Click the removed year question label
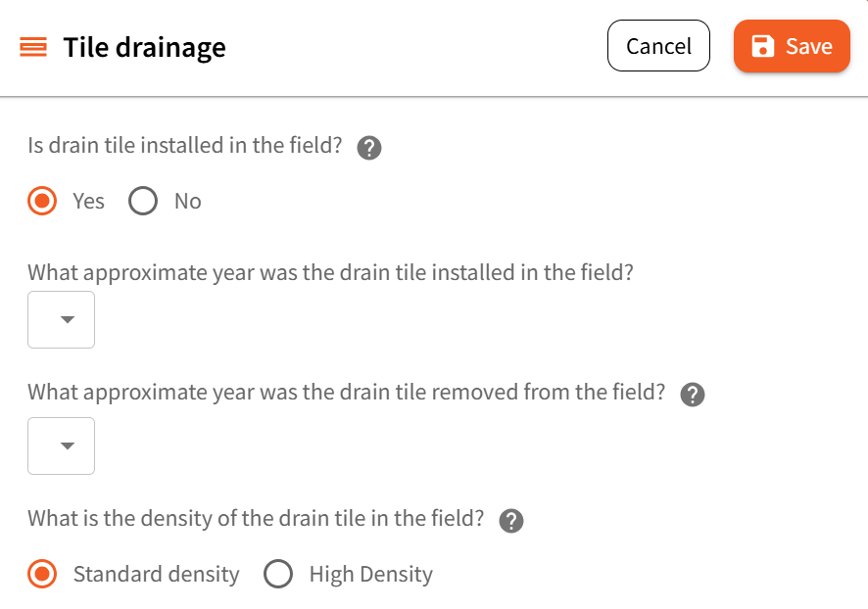The width and height of the screenshot is (868, 609). pyautogui.click(x=346, y=393)
